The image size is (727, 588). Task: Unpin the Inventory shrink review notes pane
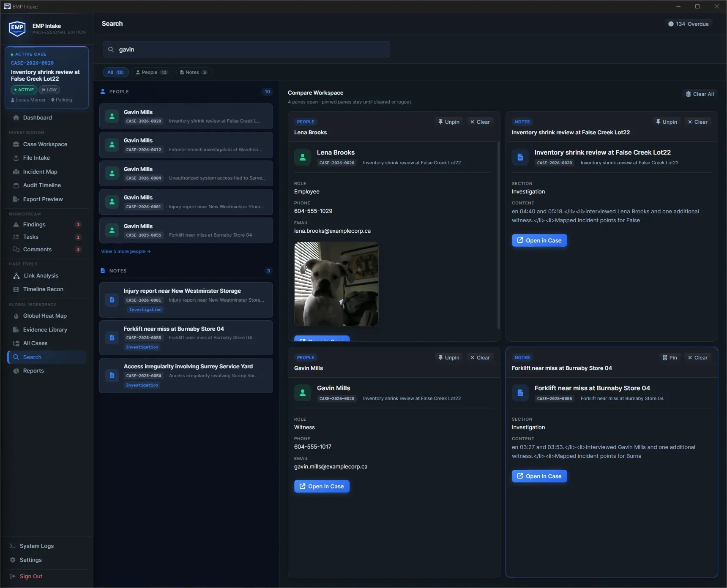pyautogui.click(x=667, y=122)
